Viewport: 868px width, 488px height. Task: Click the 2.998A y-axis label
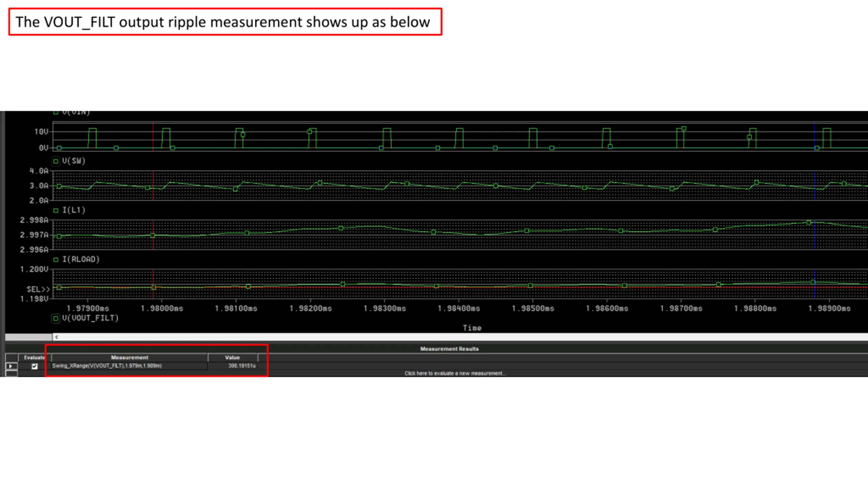34,220
